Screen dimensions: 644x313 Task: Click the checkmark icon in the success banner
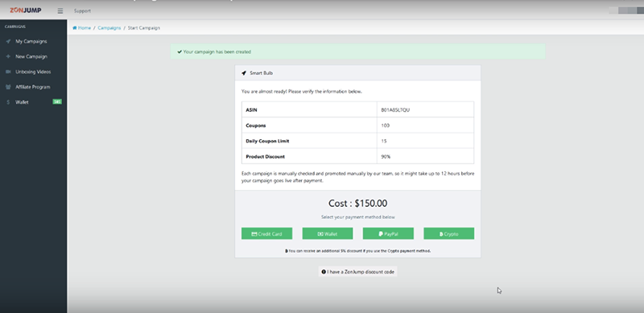tap(180, 51)
